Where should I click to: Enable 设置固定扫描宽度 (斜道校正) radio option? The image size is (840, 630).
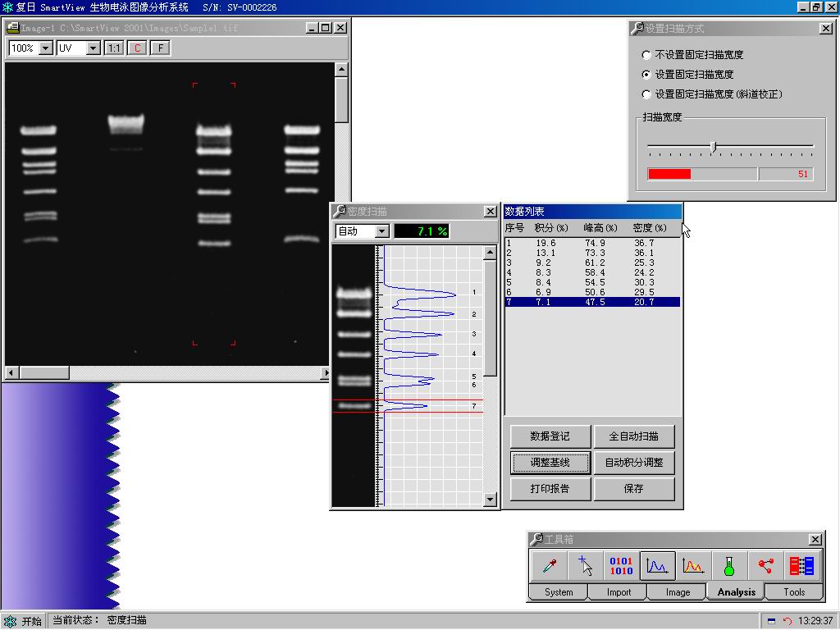coord(646,94)
